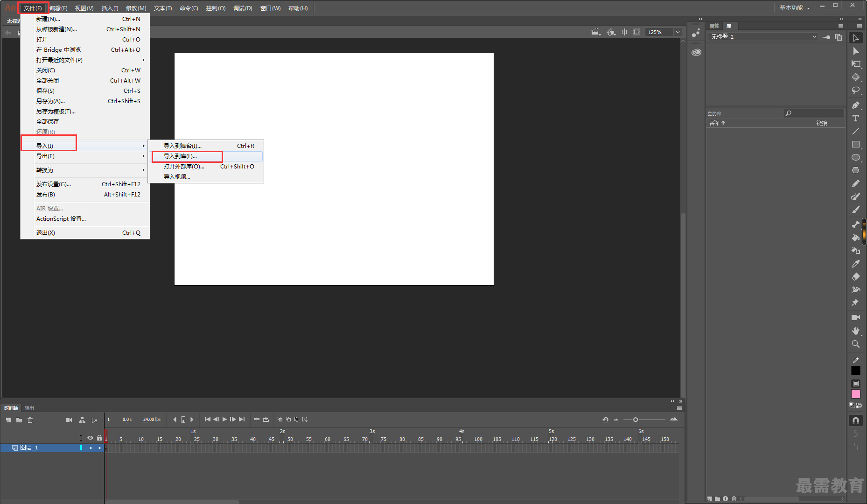867x504 pixels.
Task: Expand the 转换为 submenu
Action: point(85,170)
